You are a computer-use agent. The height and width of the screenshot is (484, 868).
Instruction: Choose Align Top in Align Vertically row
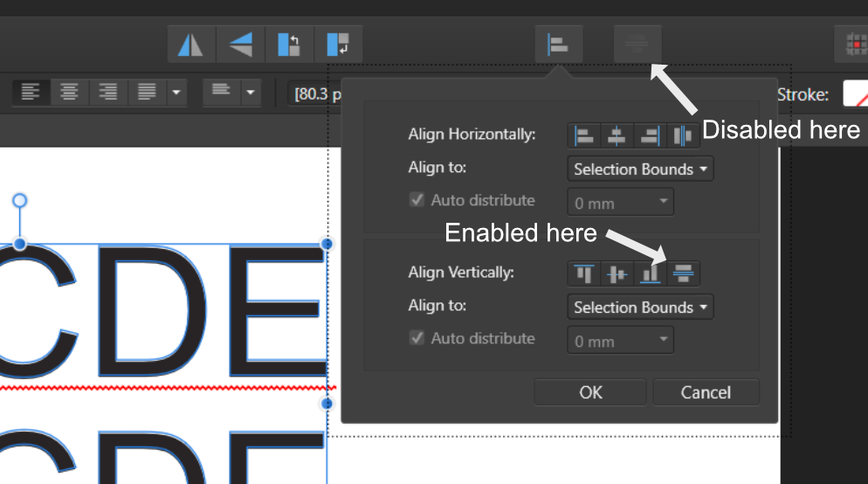tap(584, 273)
